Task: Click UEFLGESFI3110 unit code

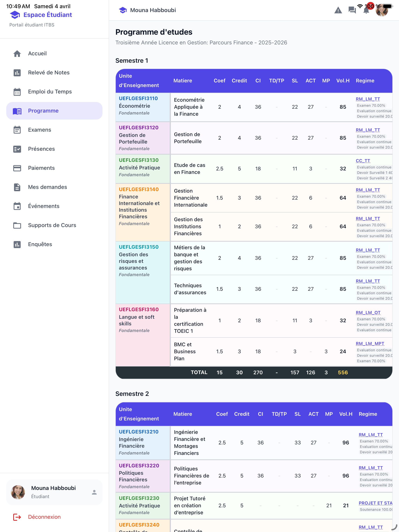Action: click(138, 98)
